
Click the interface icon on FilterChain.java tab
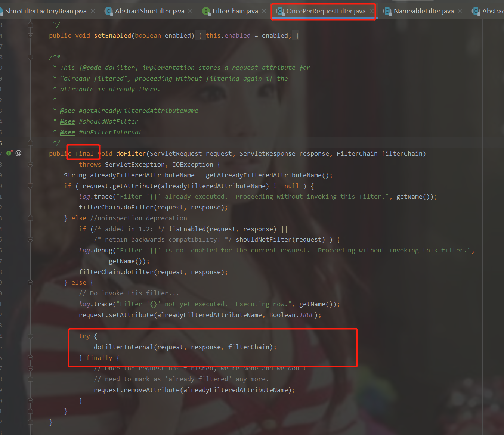coord(206,11)
